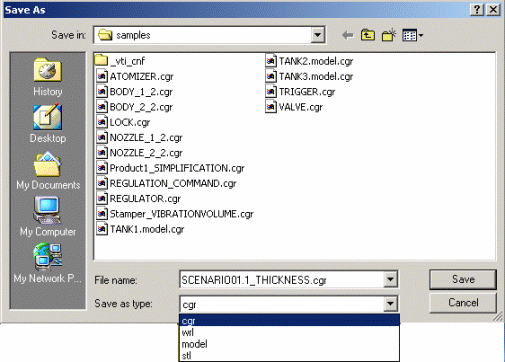Viewport: 505px width, 362px height.
Task: Expand the Save in folder dropdown
Action: (x=318, y=35)
